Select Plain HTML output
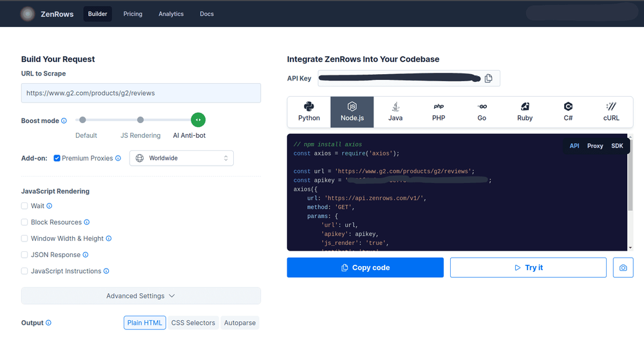644x337 pixels. point(144,323)
